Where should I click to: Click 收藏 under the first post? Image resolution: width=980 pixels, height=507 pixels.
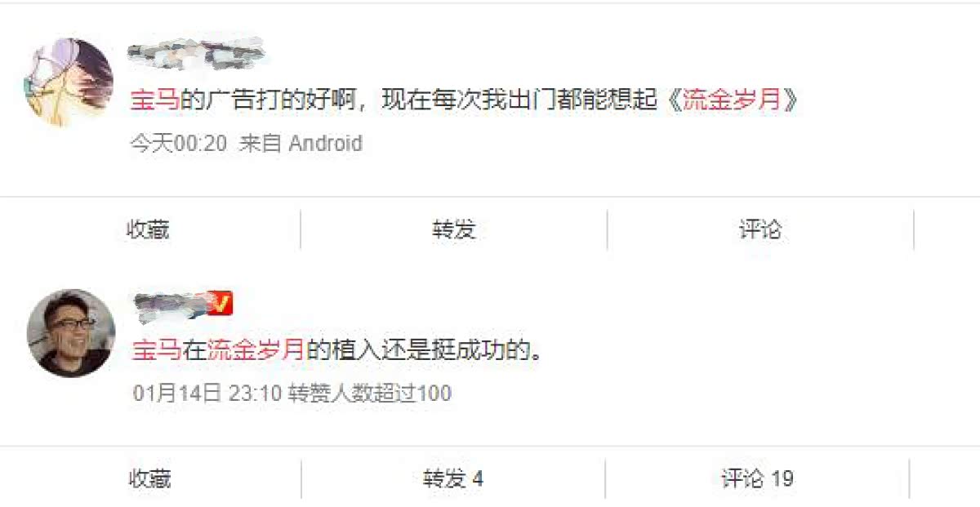pyautogui.click(x=148, y=229)
